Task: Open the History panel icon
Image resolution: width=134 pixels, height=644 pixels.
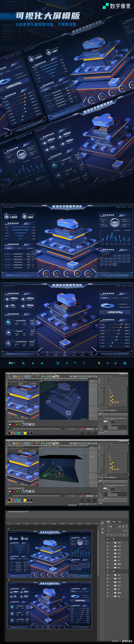Action: coord(102,523)
